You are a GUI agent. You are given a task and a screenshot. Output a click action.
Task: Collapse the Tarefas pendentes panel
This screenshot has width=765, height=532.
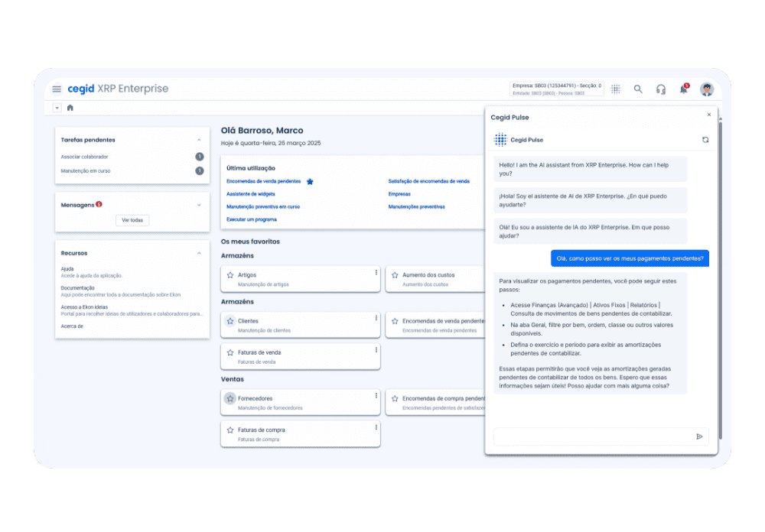tap(199, 140)
